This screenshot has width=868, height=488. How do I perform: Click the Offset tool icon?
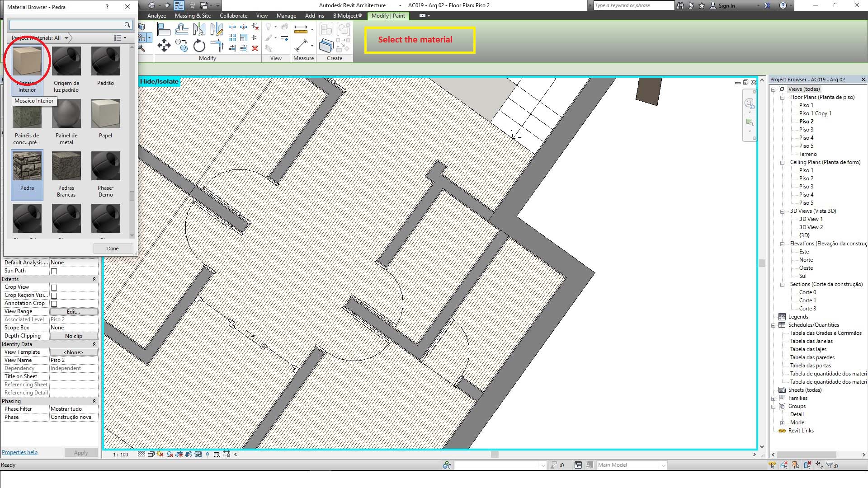click(x=181, y=30)
